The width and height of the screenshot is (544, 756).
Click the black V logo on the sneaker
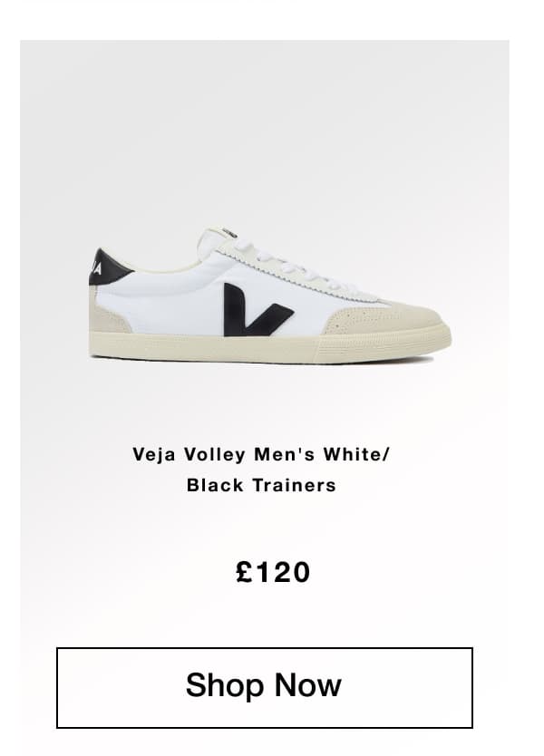tap(257, 309)
